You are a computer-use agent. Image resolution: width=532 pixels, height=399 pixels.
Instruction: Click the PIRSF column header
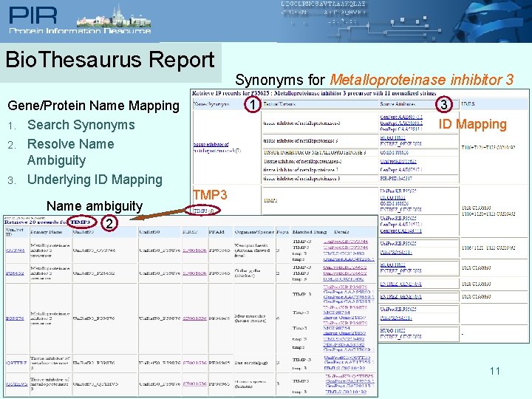[190, 232]
